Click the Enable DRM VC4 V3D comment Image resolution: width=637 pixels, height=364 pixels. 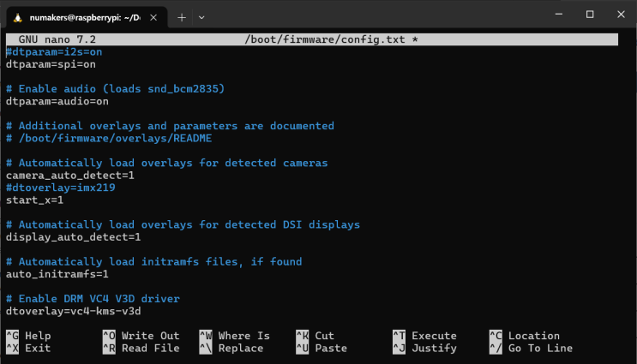(93, 299)
